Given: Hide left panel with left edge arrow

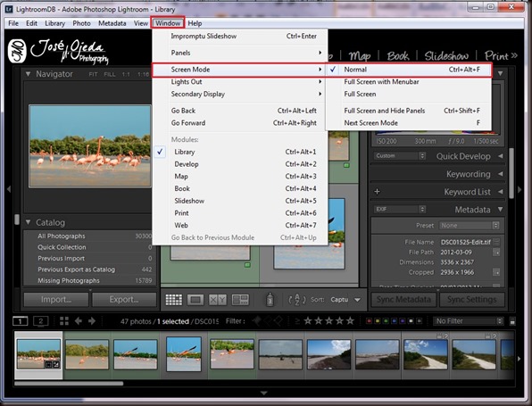Looking at the screenshot, I should pos(9,189).
